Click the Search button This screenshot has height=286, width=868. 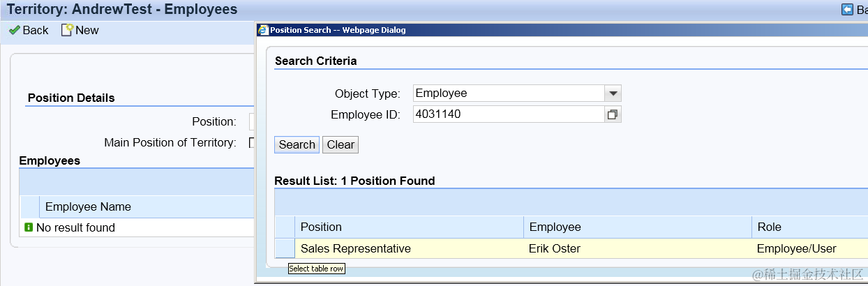point(297,145)
